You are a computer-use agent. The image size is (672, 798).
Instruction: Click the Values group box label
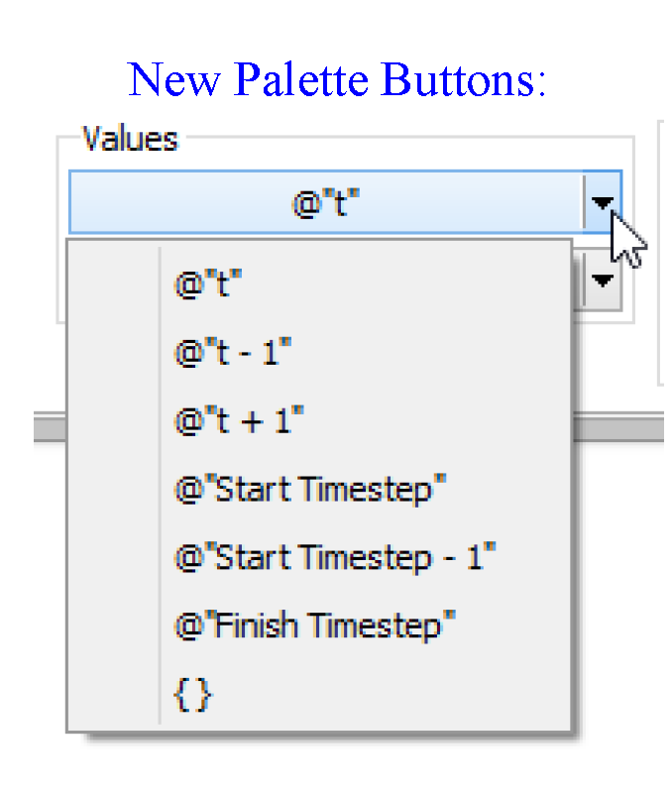(x=130, y=139)
